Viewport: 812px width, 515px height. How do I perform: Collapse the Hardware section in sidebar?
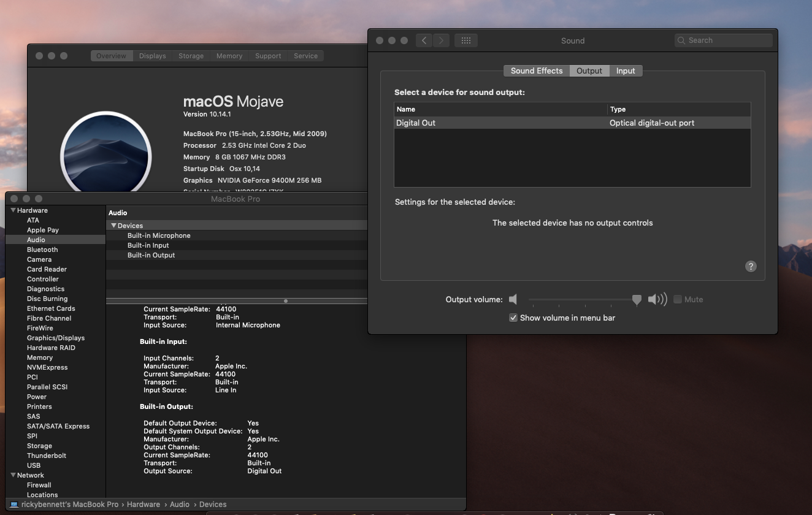[13, 210]
